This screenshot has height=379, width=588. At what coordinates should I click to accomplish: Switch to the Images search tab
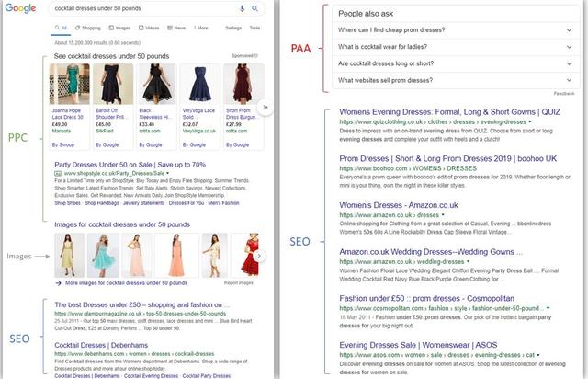122,29
